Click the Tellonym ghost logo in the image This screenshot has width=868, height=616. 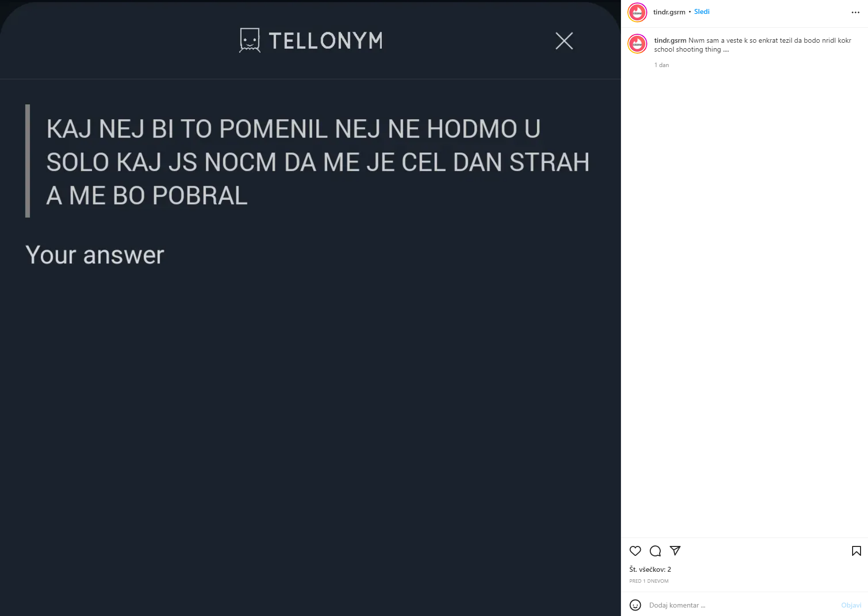(x=250, y=41)
